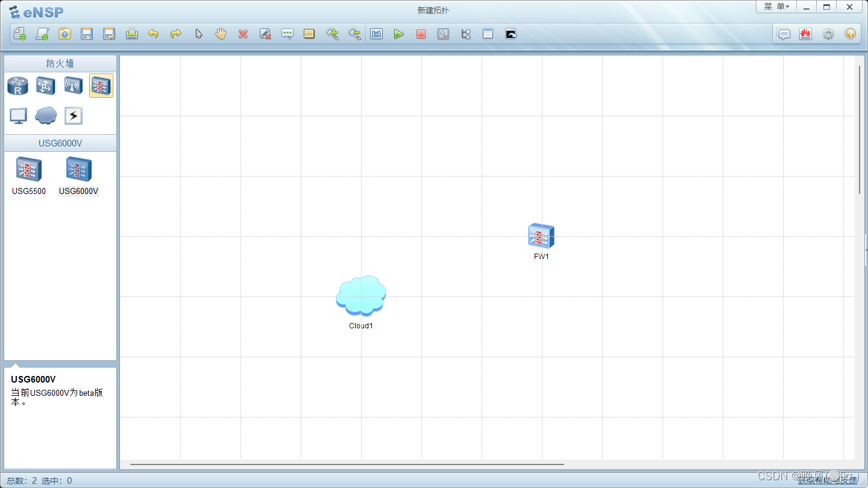
Task: Pick the USG5500 firewall model
Action: pyautogui.click(x=29, y=176)
